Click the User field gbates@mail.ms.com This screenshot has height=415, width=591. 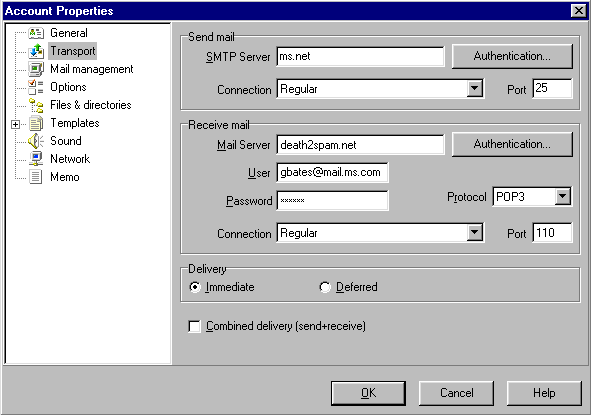(x=332, y=173)
